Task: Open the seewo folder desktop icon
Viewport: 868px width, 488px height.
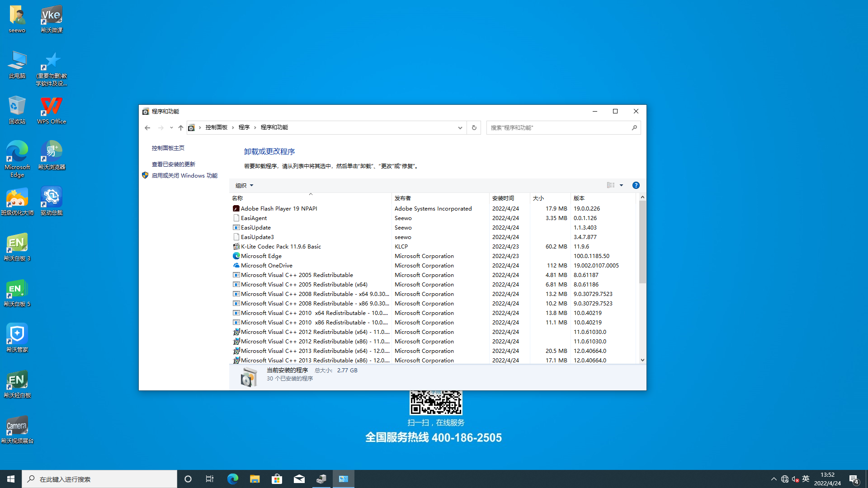Action: point(17,19)
